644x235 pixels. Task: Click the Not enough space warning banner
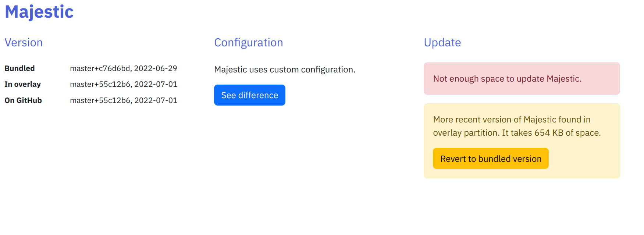[x=522, y=78]
